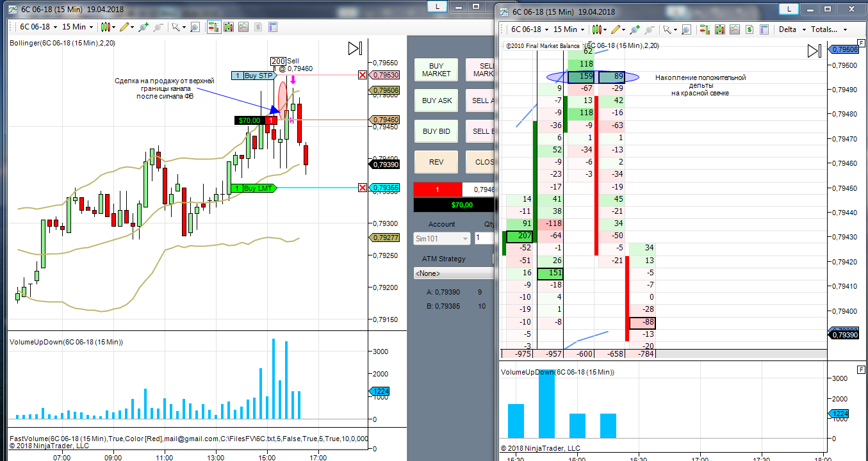This screenshot has height=461, width=868.
Task: Click the VolumeUpDown label in left chart
Action: 66,342
